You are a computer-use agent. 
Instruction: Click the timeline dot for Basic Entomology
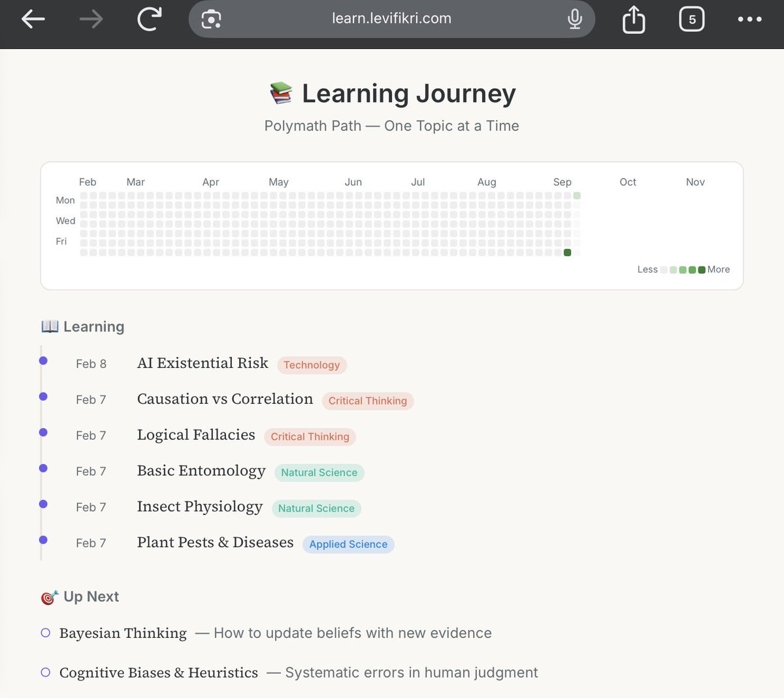tap(43, 468)
